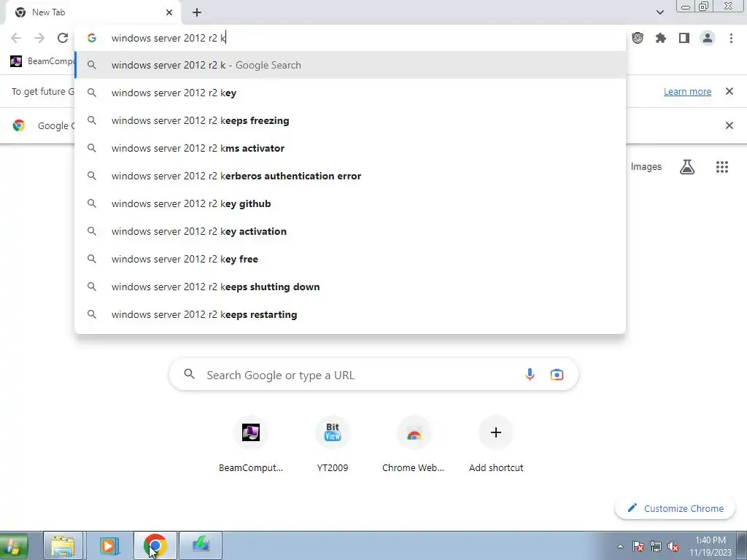Open the taskbar clock showing 1:40 PM
Screen dimensions: 747x560
click(x=711, y=546)
